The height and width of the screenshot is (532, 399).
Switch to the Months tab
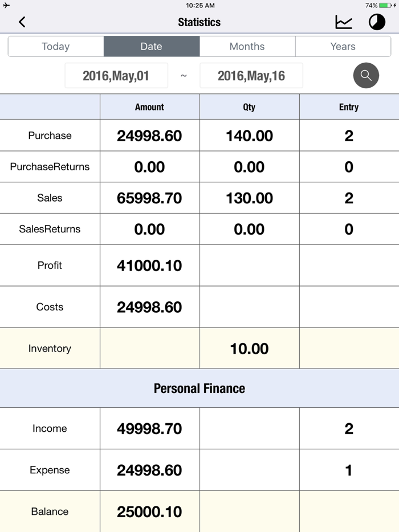click(247, 46)
